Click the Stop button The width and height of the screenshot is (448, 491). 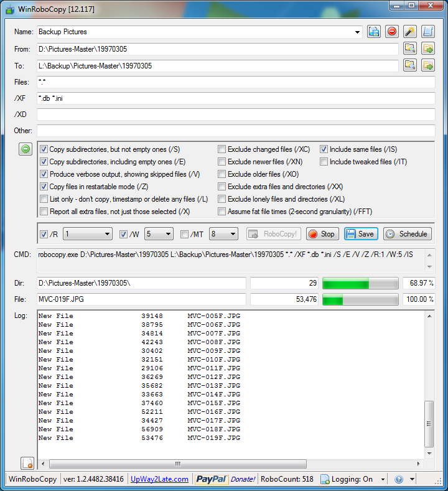click(x=322, y=234)
